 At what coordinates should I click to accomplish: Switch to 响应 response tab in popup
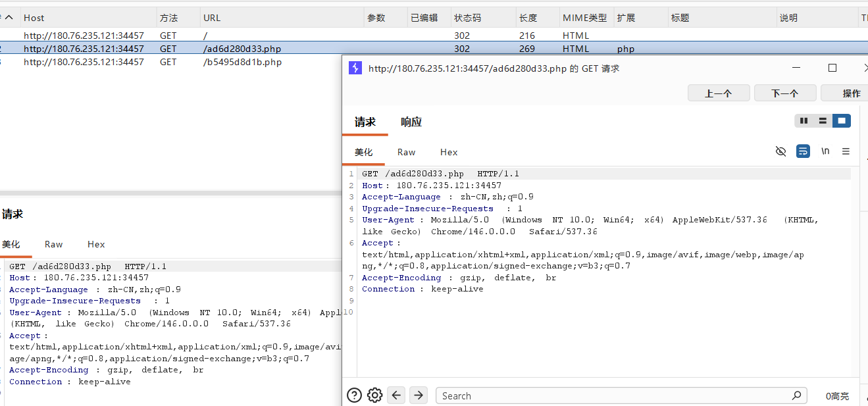pyautogui.click(x=411, y=122)
